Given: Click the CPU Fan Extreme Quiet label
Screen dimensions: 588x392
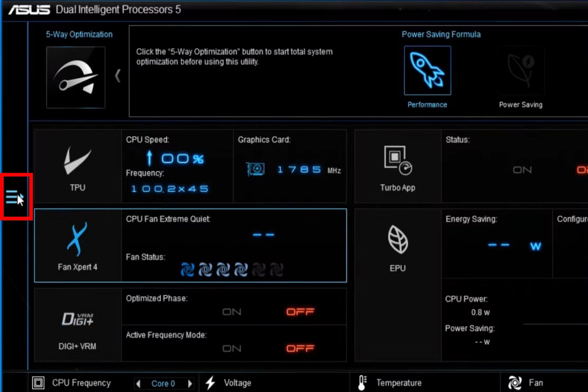Looking at the screenshot, I should (168, 219).
